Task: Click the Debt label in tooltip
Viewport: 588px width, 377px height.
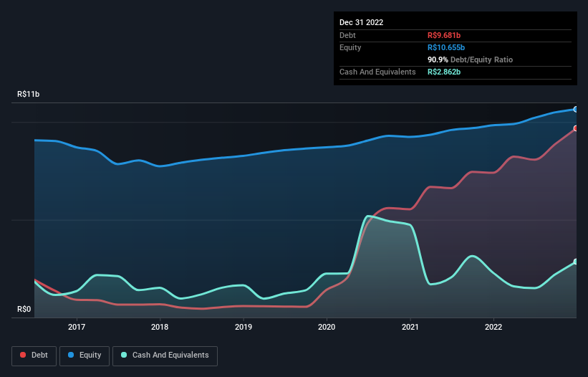Action: 347,35
